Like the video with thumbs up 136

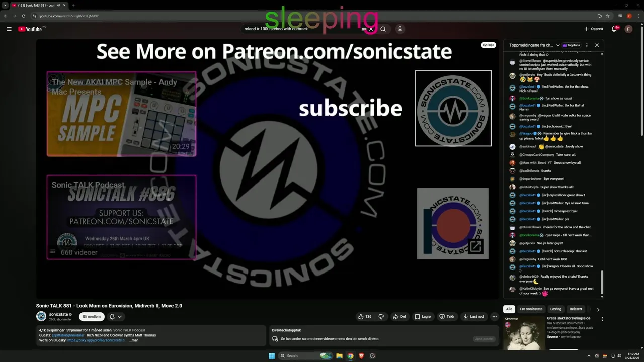tap(365, 317)
